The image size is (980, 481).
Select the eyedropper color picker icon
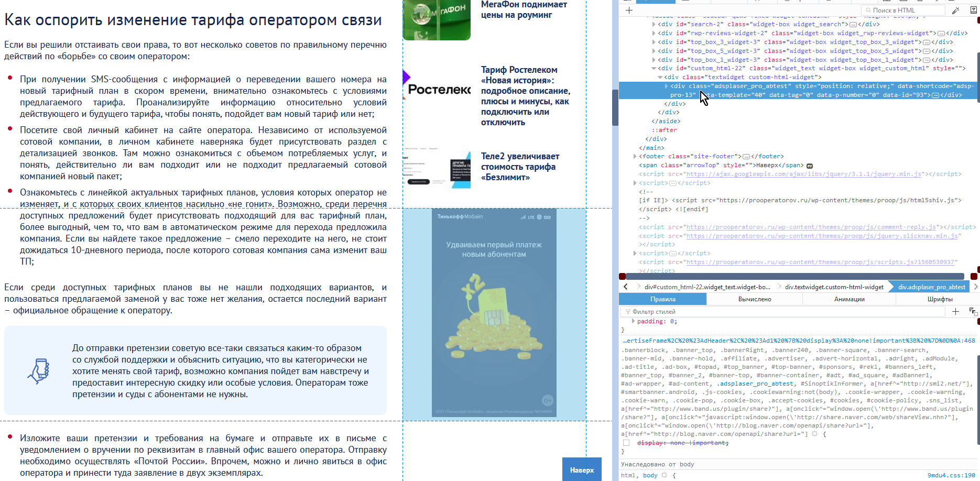(x=956, y=10)
